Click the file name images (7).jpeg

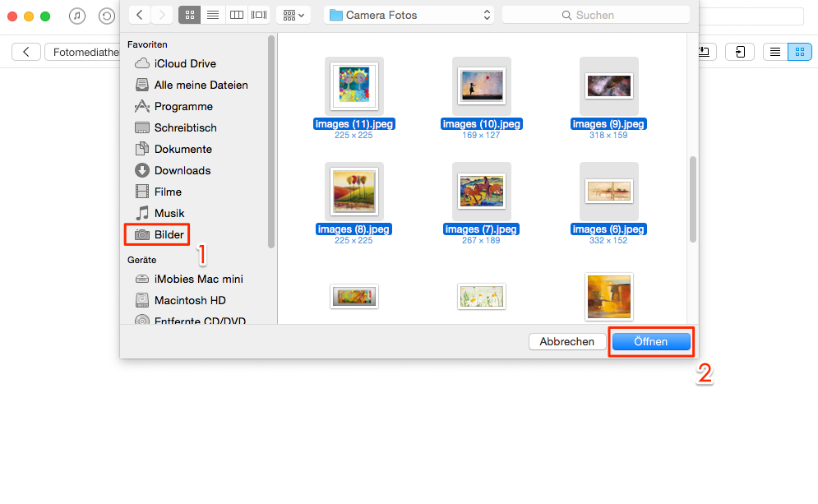482,229
